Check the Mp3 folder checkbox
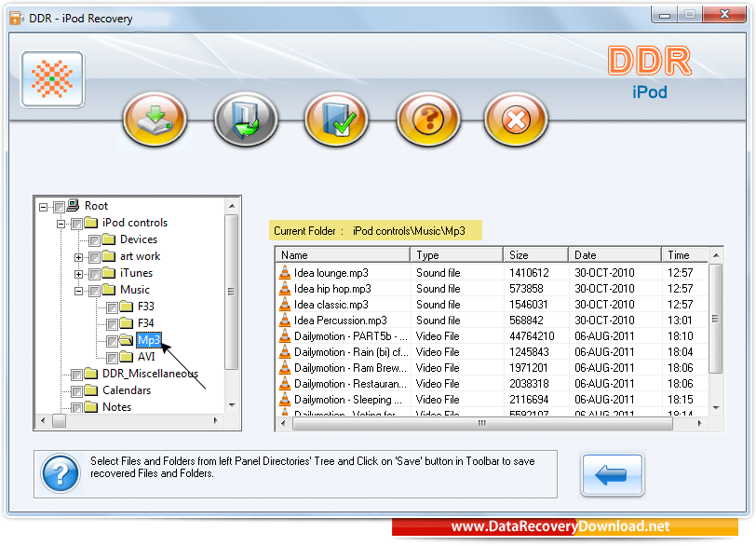The width and height of the screenshot is (756, 546). [x=113, y=341]
